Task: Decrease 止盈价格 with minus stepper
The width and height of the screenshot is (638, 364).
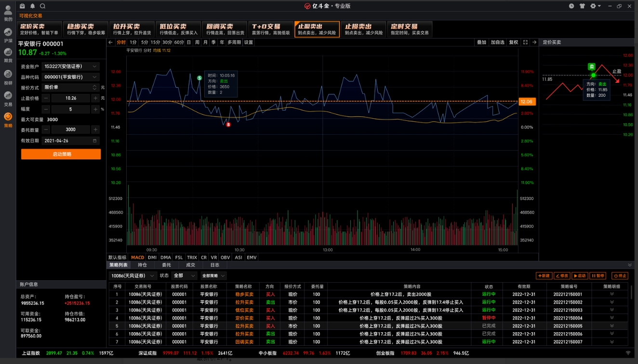Action: click(x=46, y=98)
